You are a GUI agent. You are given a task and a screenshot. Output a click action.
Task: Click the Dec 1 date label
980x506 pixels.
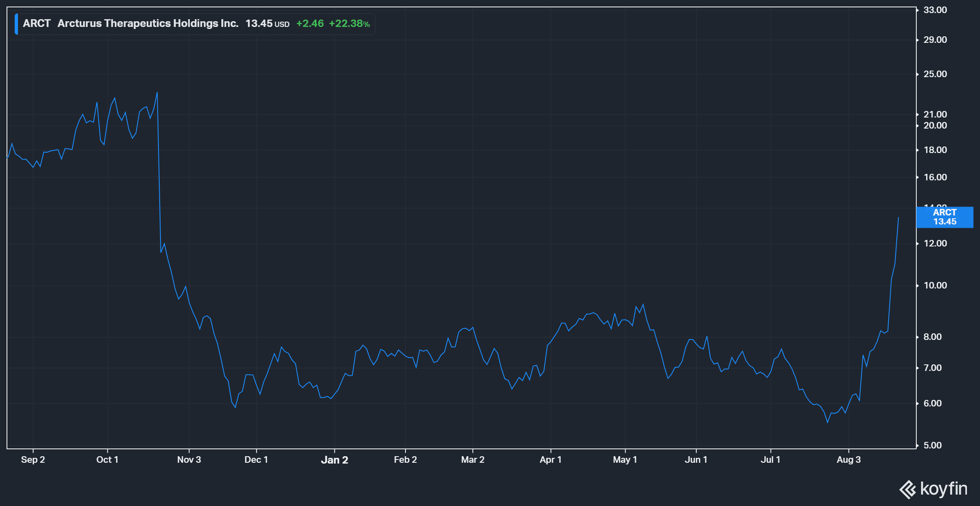(256, 460)
